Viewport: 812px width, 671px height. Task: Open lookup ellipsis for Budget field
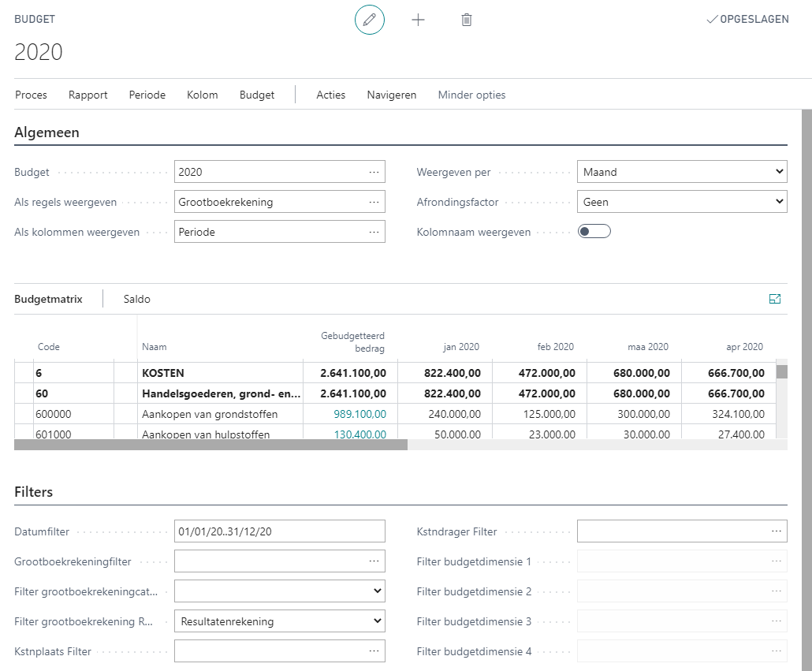point(374,172)
